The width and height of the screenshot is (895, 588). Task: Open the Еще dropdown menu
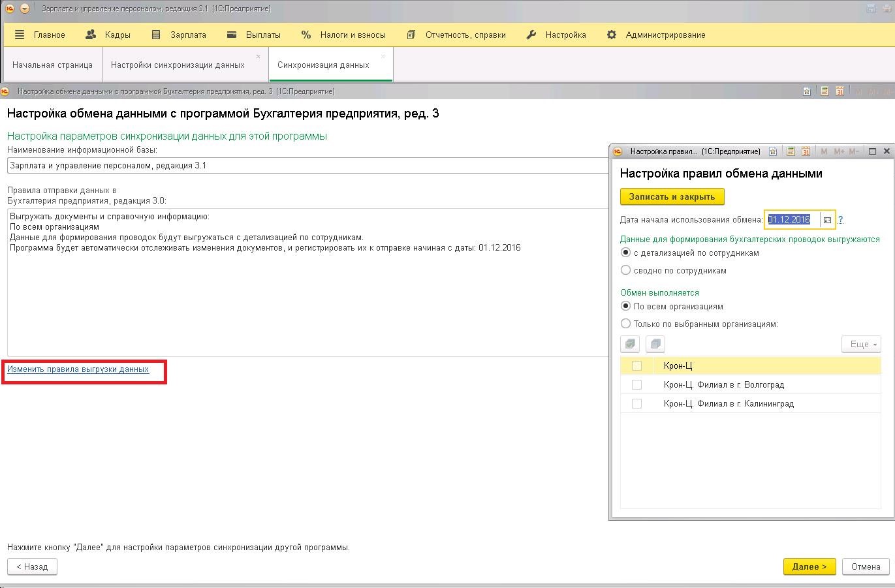[862, 344]
